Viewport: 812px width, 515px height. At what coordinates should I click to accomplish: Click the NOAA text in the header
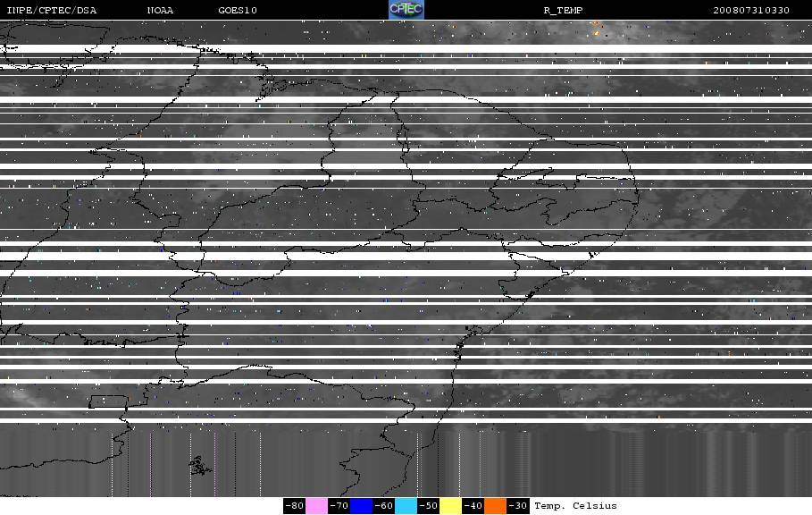pyautogui.click(x=160, y=11)
